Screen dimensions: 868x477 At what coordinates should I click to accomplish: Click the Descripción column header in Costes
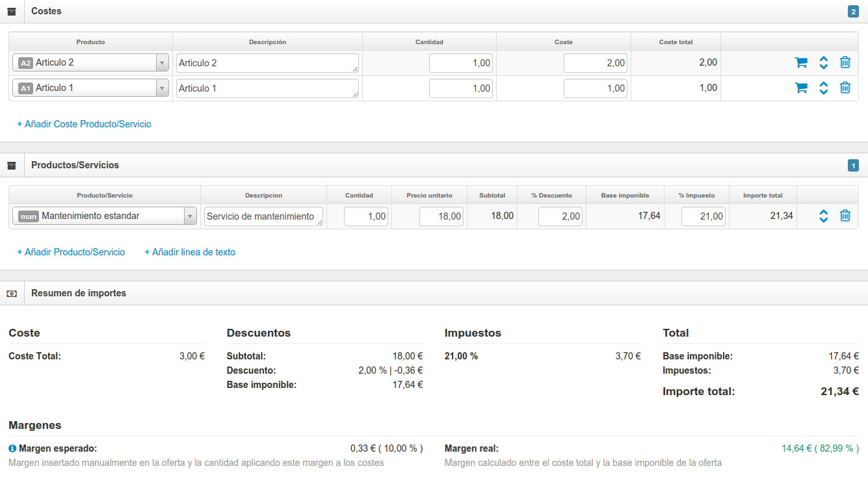point(267,42)
